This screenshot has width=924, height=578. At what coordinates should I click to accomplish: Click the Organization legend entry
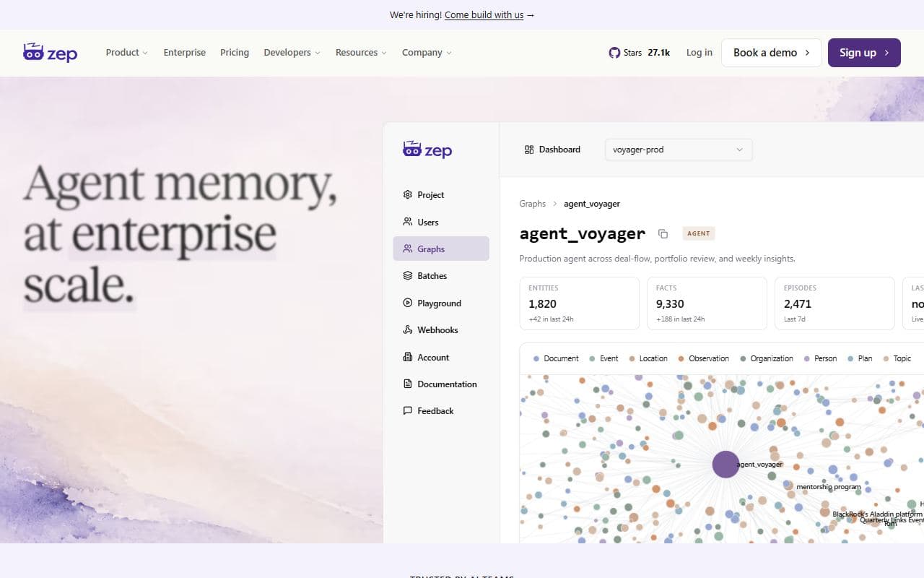tap(767, 358)
